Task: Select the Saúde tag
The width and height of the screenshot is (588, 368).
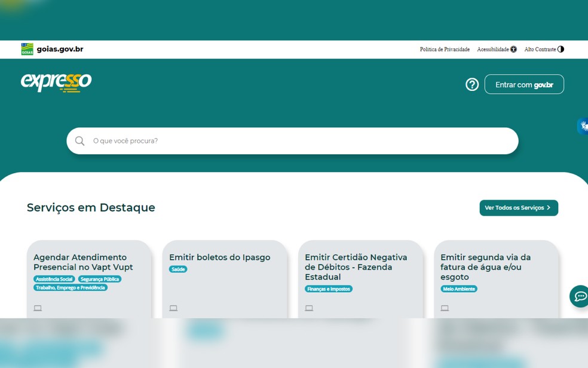Action: click(178, 269)
